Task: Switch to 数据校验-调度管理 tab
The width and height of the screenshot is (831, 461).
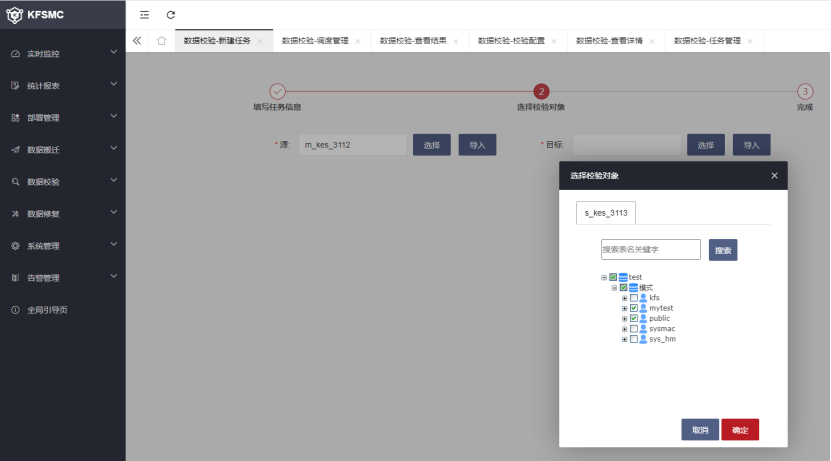Action: 315,41
